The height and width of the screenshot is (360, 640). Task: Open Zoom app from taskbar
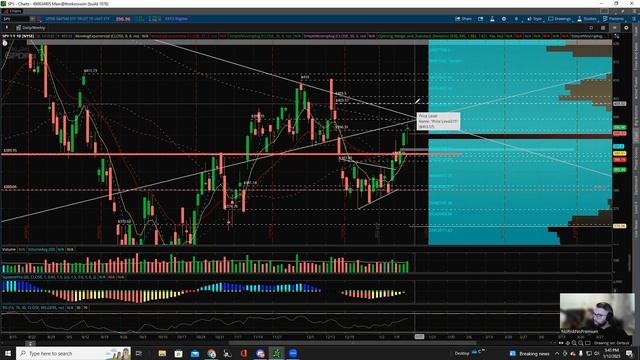293,353
